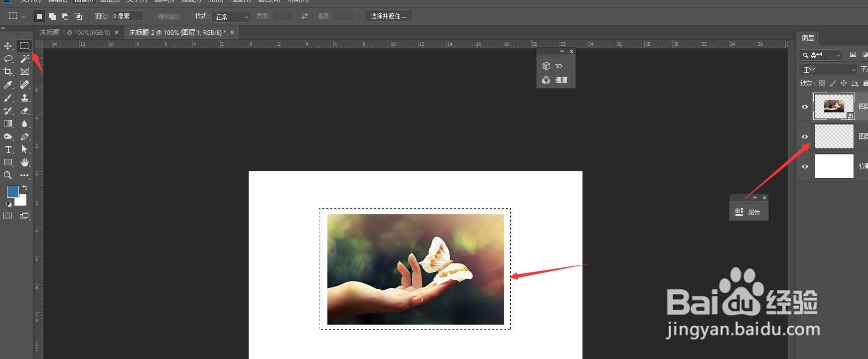Viewport: 868px width, 359px height.
Task: Toggle lock position
Action: point(844,83)
